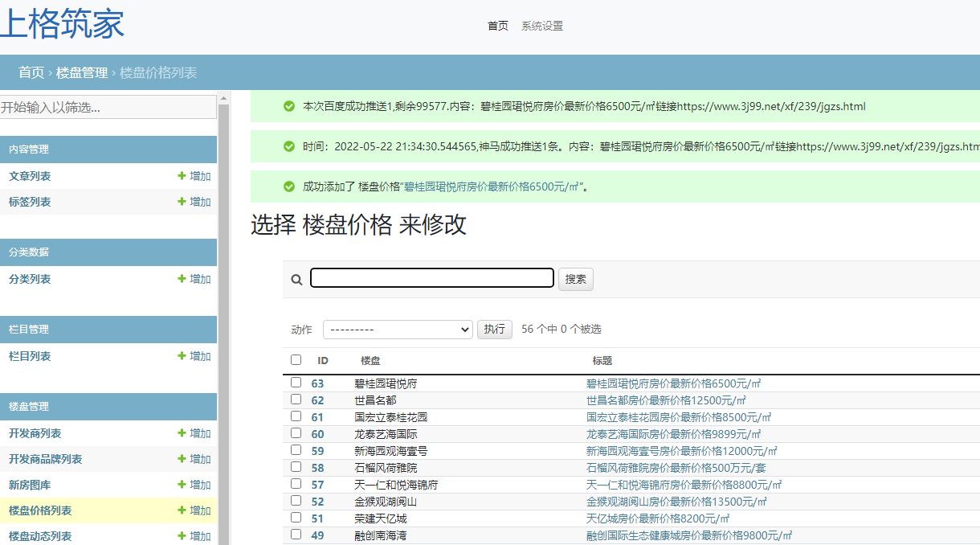Image resolution: width=980 pixels, height=545 pixels.
Task: Click the green plus icon beside 标签列表
Action: click(182, 202)
